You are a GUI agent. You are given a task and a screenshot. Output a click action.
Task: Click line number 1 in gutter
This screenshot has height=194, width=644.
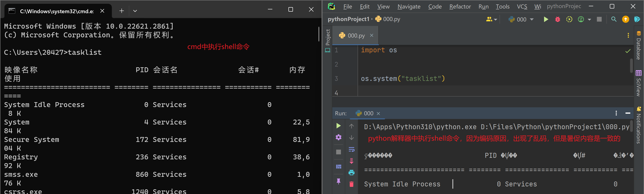click(x=337, y=50)
